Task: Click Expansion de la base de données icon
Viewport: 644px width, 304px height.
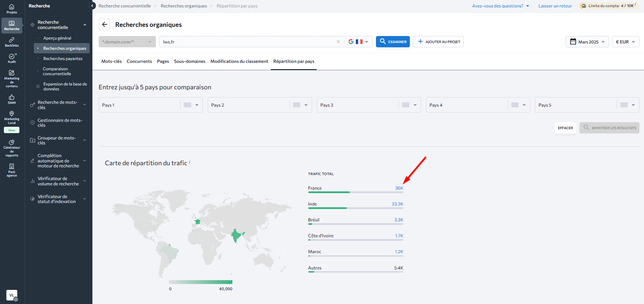Action: [x=38, y=86]
